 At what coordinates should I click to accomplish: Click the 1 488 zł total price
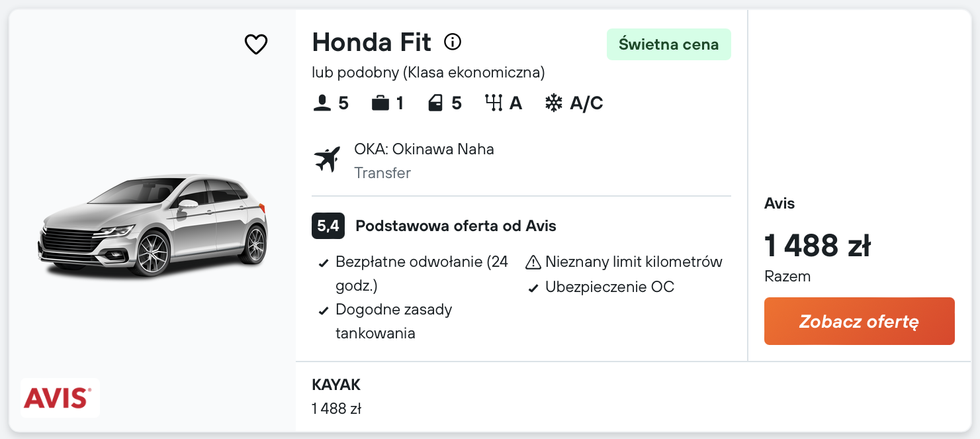pos(817,246)
